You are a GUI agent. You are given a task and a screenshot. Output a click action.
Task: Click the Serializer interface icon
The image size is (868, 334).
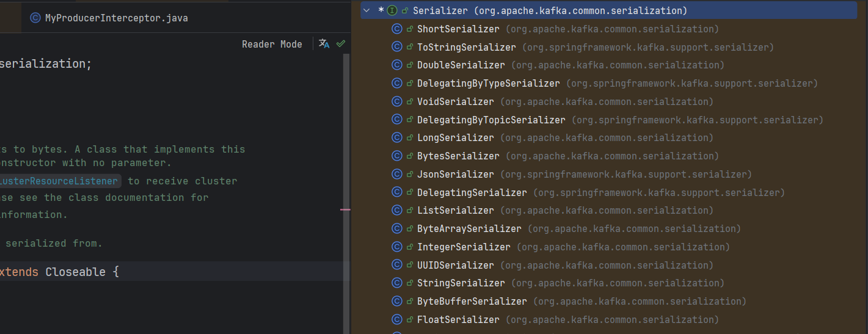[x=392, y=10]
